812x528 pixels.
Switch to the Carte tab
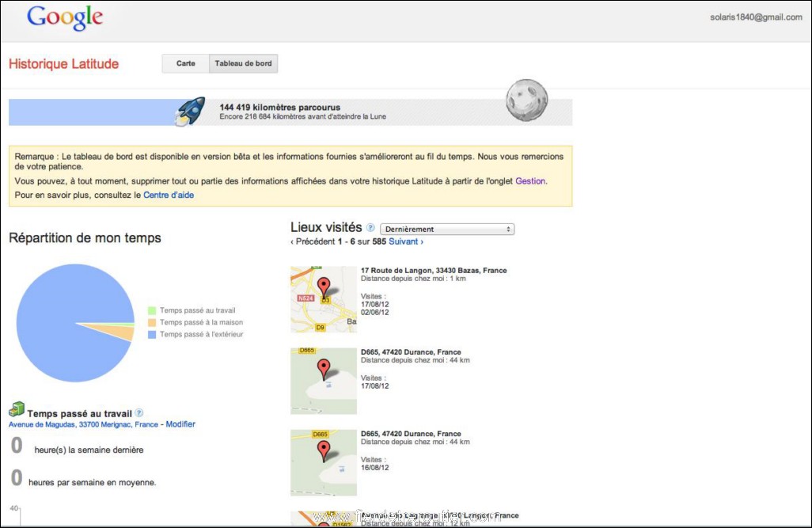coord(185,63)
